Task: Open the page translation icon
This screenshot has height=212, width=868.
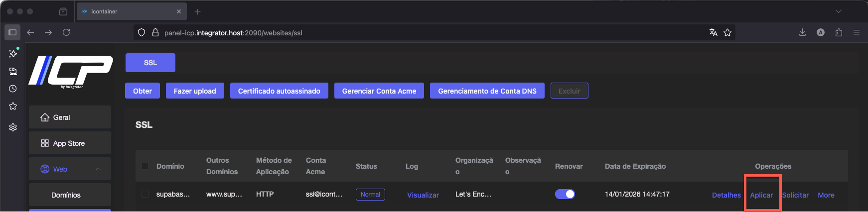Action: tap(714, 32)
